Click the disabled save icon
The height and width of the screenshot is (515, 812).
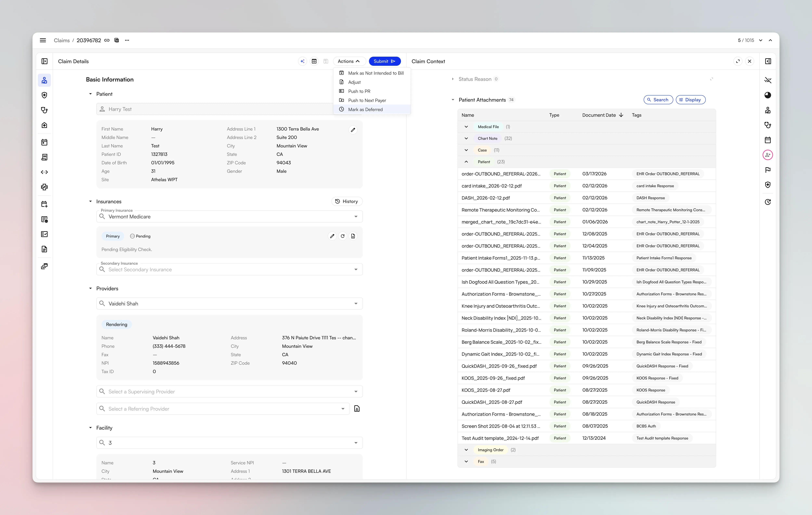coord(326,61)
